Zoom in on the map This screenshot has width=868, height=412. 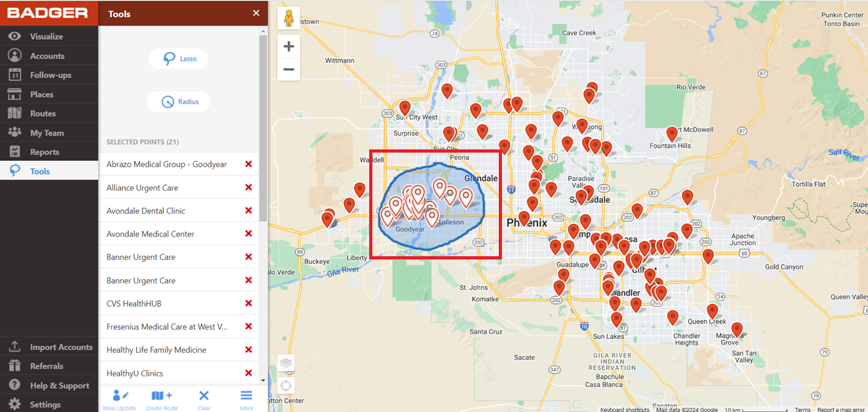pos(288,46)
